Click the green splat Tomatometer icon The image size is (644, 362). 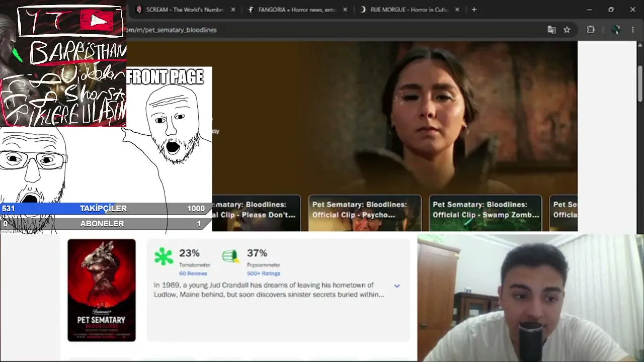164,256
